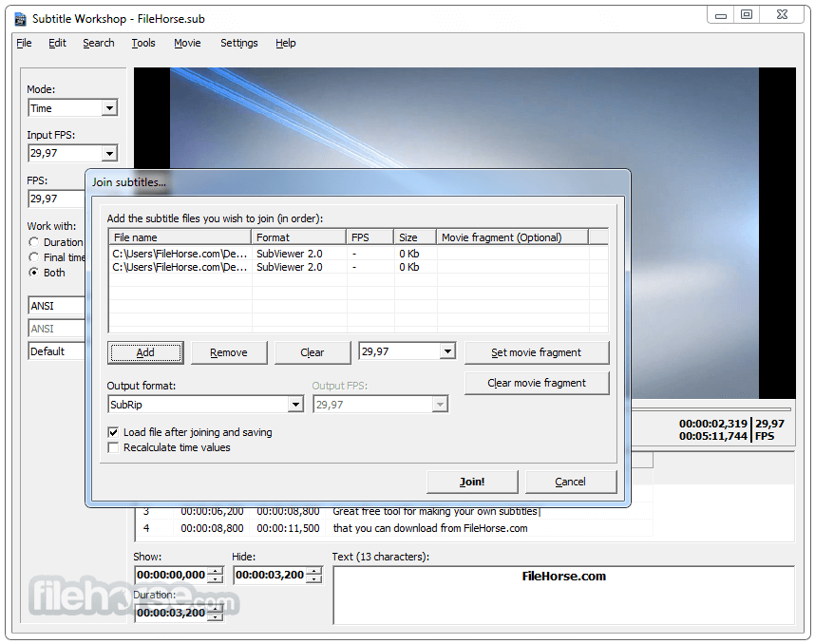Open the Edit menu
Image resolution: width=815 pixels, height=644 pixels.
(x=57, y=43)
